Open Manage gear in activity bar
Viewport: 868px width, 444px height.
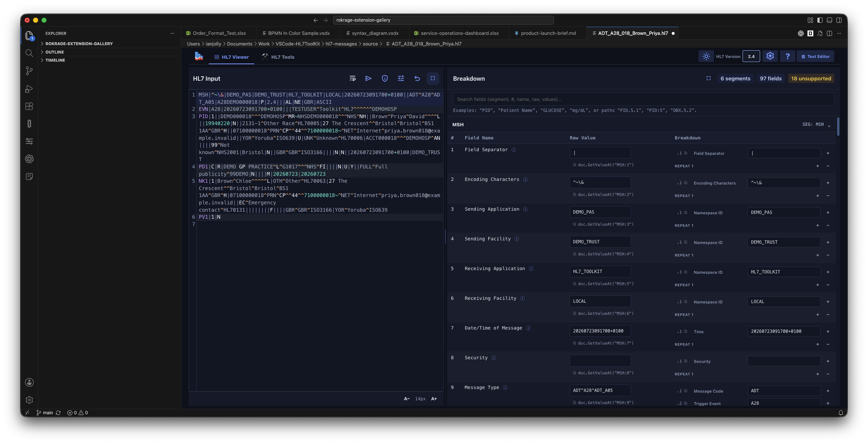[x=29, y=400]
